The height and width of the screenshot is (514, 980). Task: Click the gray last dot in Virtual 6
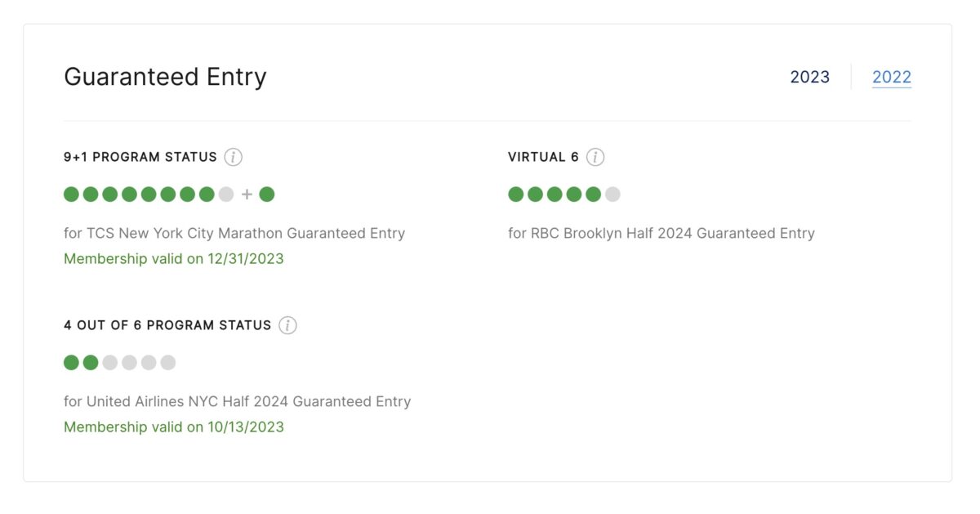click(612, 194)
